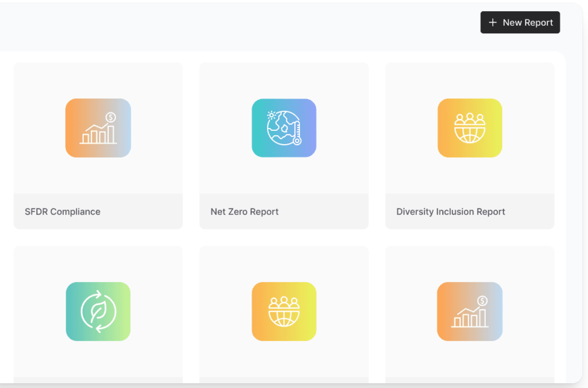This screenshot has height=388, width=588.
Task: Click the SFDR Compliance label
Action: pos(63,212)
